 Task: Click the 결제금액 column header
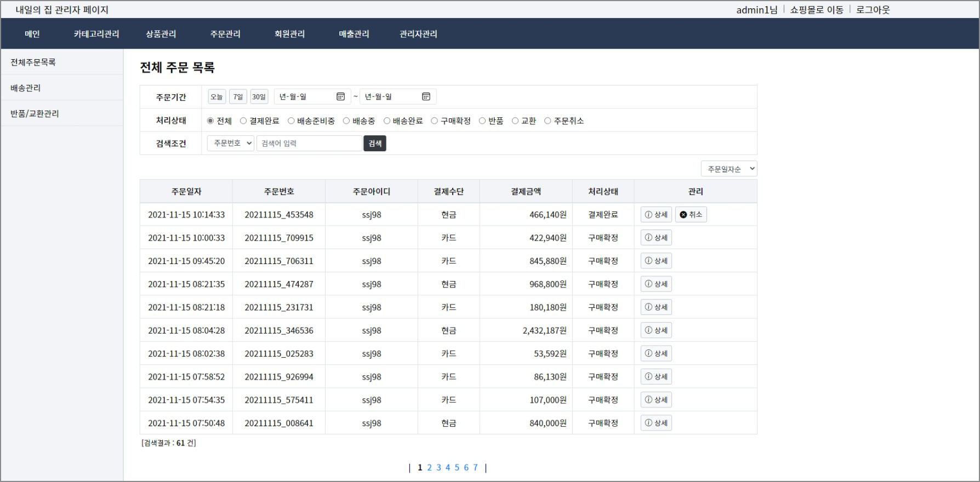coord(526,192)
